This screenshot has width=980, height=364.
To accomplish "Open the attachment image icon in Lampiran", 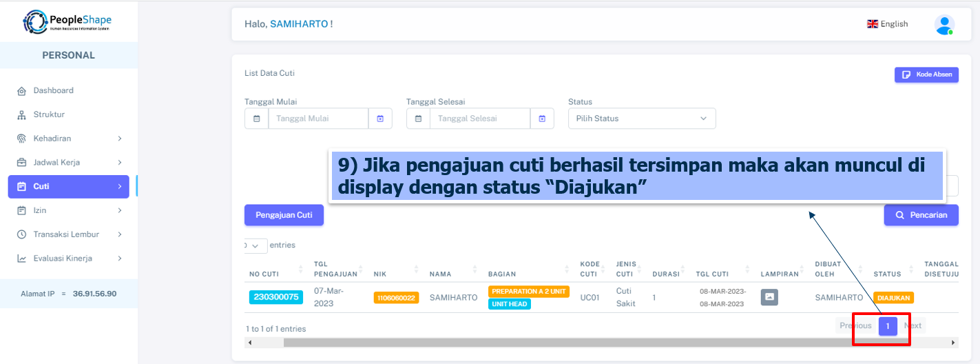I will click(769, 297).
